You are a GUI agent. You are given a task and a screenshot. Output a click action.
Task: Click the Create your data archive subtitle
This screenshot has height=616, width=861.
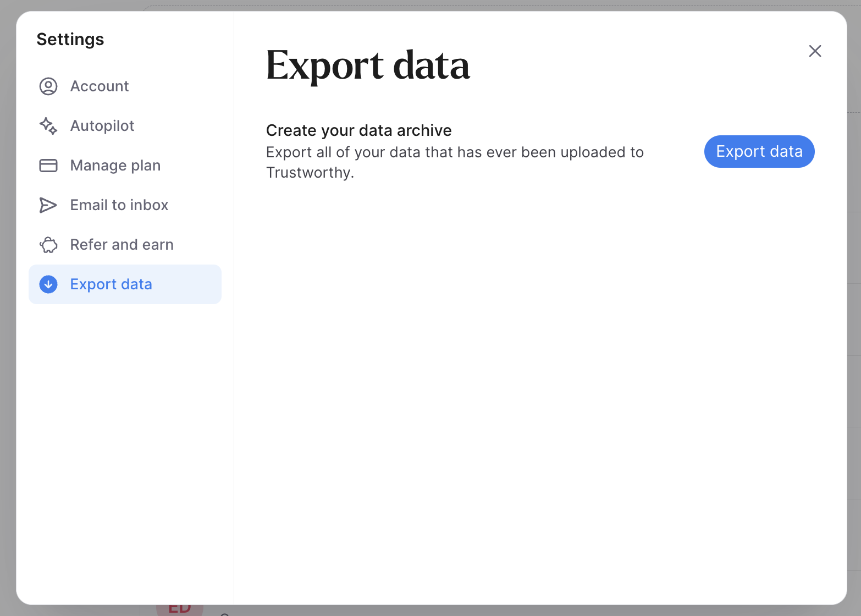[358, 130]
